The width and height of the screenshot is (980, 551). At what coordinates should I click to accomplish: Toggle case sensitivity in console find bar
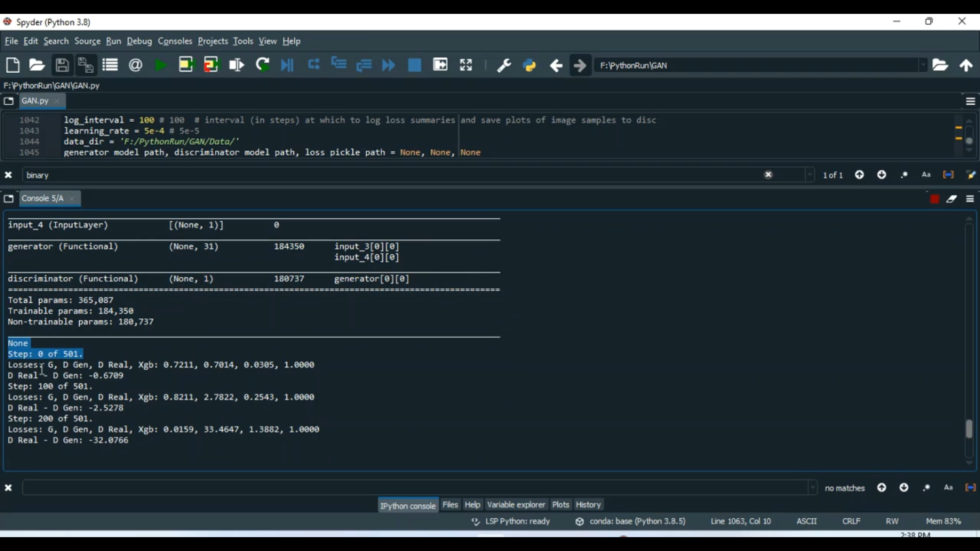point(948,488)
